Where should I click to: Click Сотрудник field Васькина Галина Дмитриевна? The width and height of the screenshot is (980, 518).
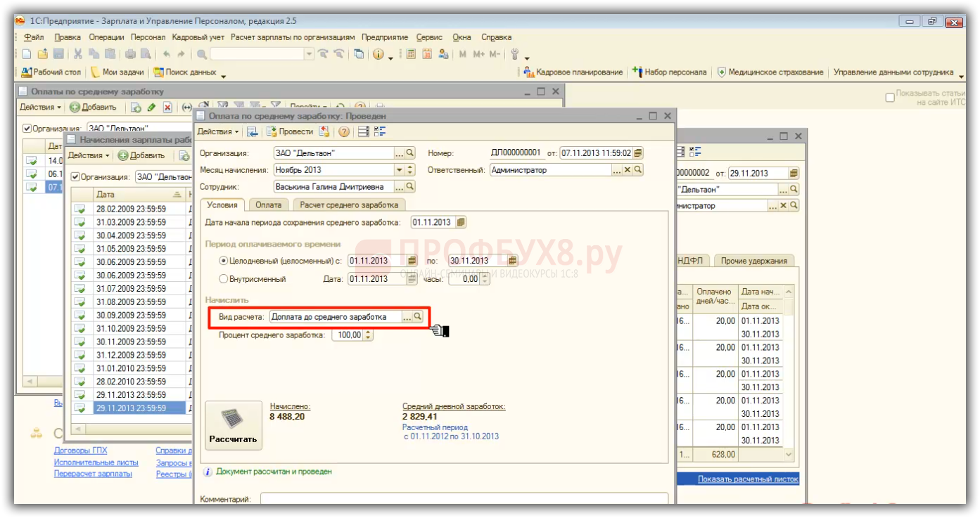click(333, 187)
